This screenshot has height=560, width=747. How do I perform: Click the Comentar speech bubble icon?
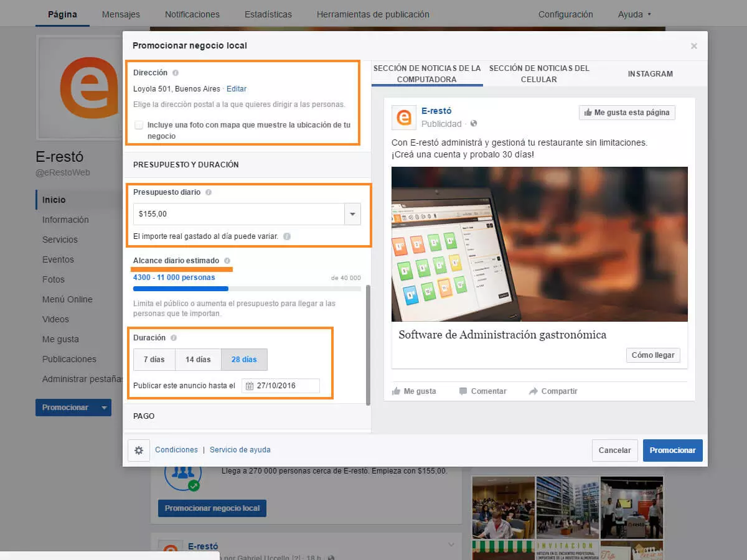coord(463,391)
